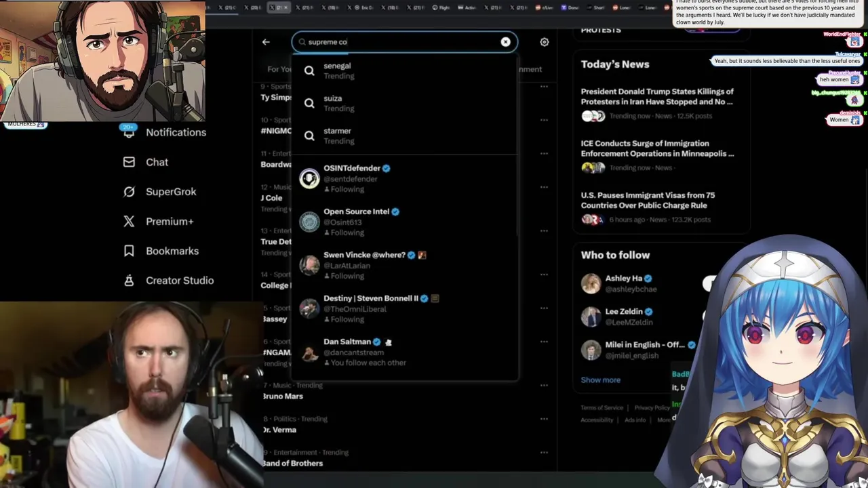Click the magnifier icon next to senegal
This screenshot has width=868, height=488.
coord(309,70)
